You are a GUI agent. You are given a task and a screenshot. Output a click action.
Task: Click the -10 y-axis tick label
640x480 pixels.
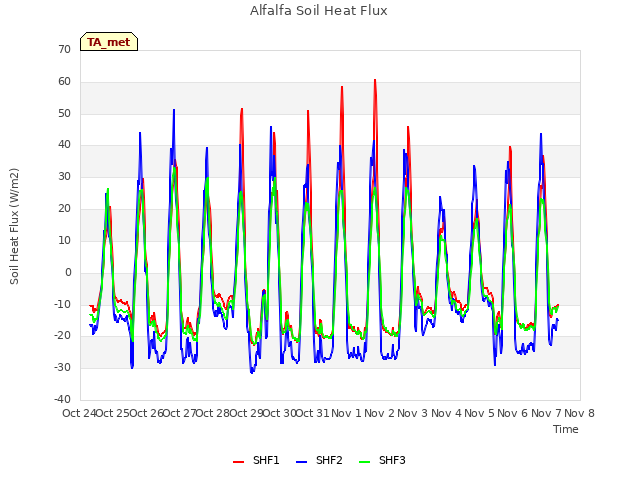(62, 304)
